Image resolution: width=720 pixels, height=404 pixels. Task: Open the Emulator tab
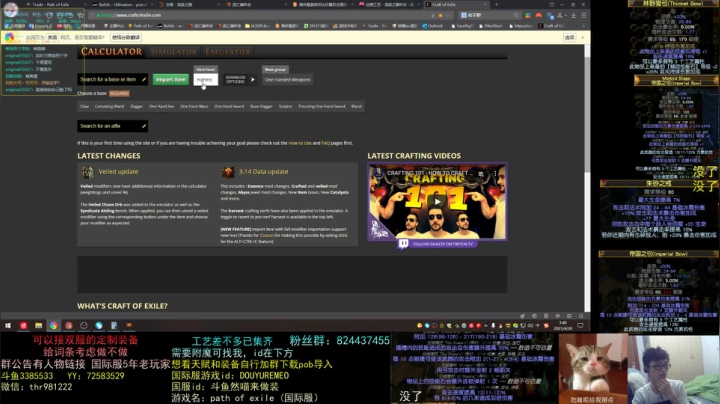pyautogui.click(x=228, y=52)
